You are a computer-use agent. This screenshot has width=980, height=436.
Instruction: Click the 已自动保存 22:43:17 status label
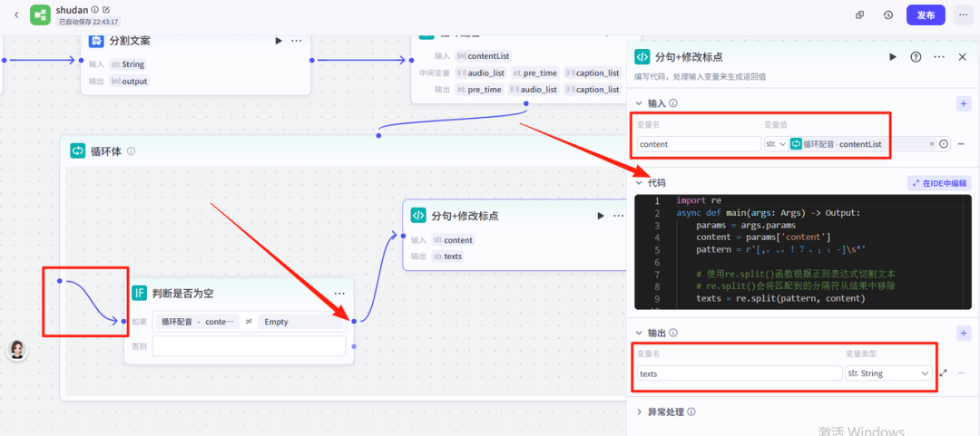(88, 21)
